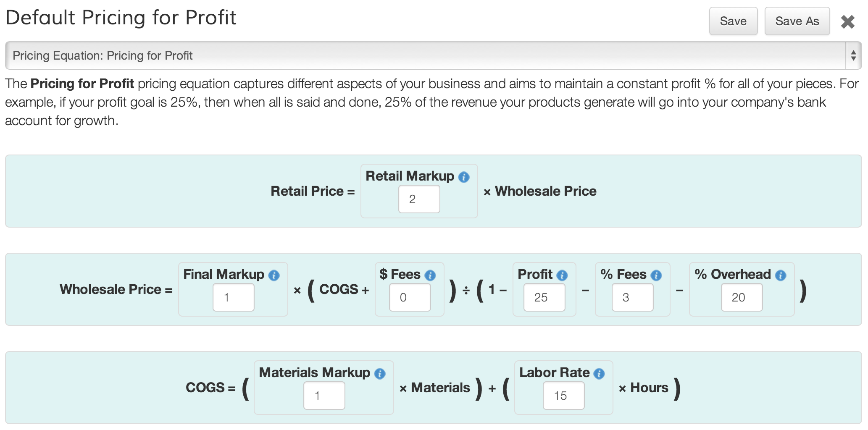This screenshot has width=868, height=430.
Task: Click the % Fees info icon
Action: coord(656,275)
